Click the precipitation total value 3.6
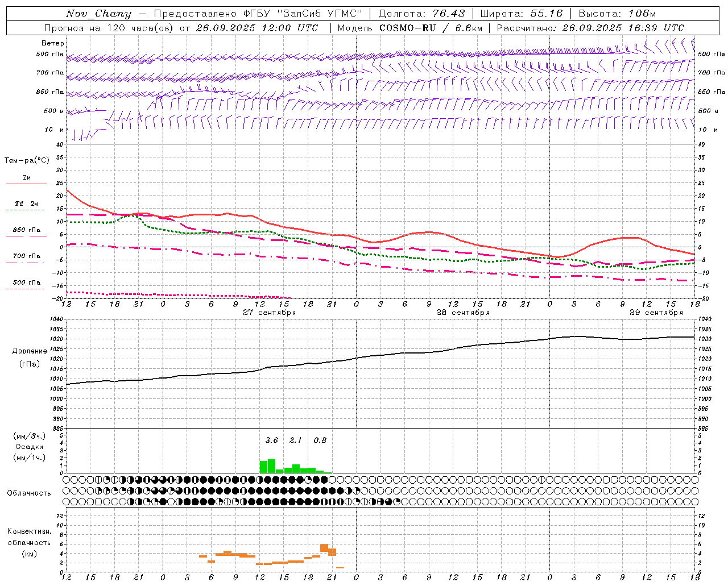Viewport: 728px width, 582px height. (x=272, y=440)
